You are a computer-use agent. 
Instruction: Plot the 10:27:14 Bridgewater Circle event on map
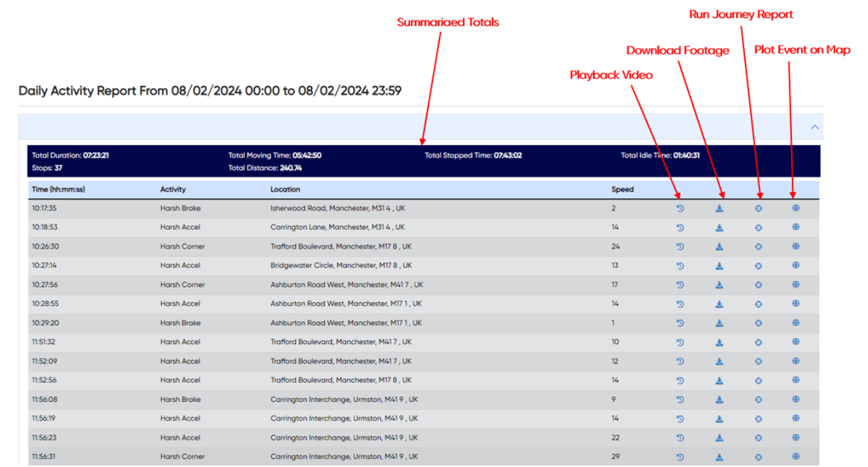coord(796,265)
